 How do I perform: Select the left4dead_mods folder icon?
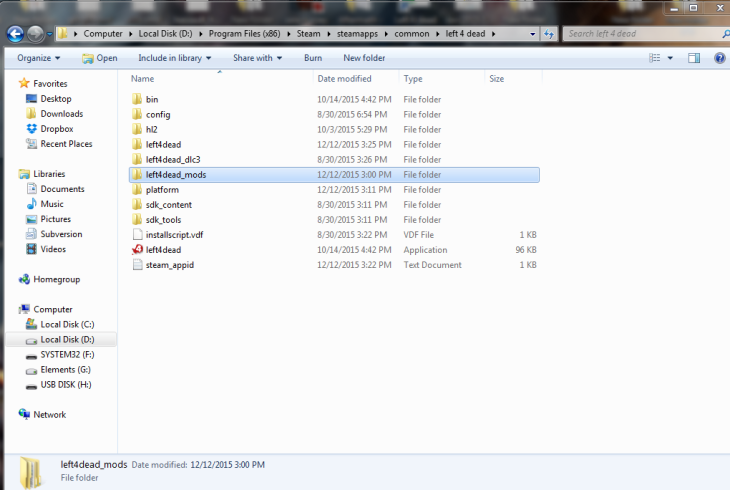tap(137, 174)
